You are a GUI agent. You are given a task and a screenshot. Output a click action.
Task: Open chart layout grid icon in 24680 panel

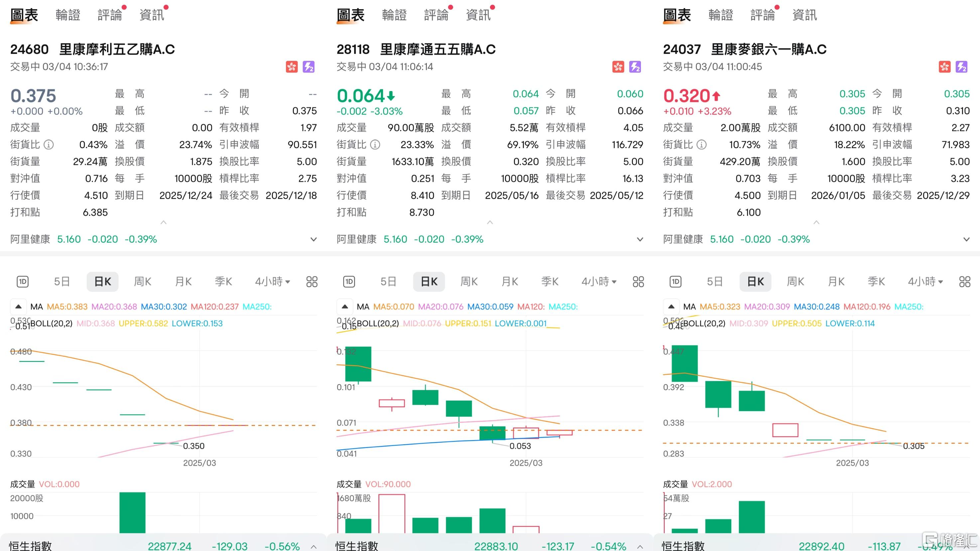coord(312,282)
